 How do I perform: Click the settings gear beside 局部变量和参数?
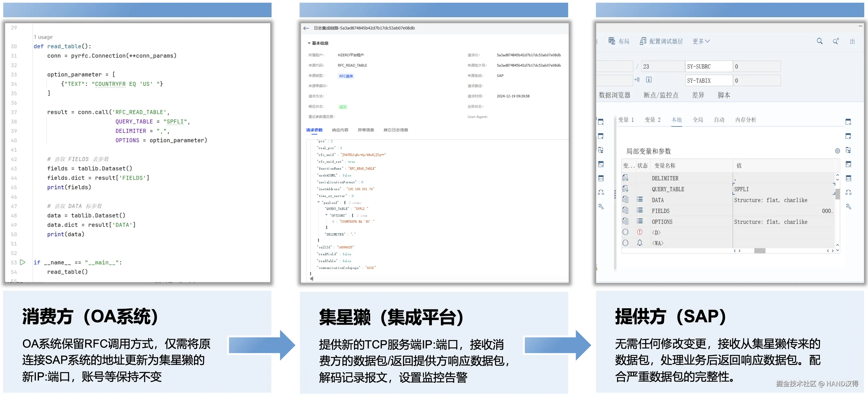[x=837, y=151]
